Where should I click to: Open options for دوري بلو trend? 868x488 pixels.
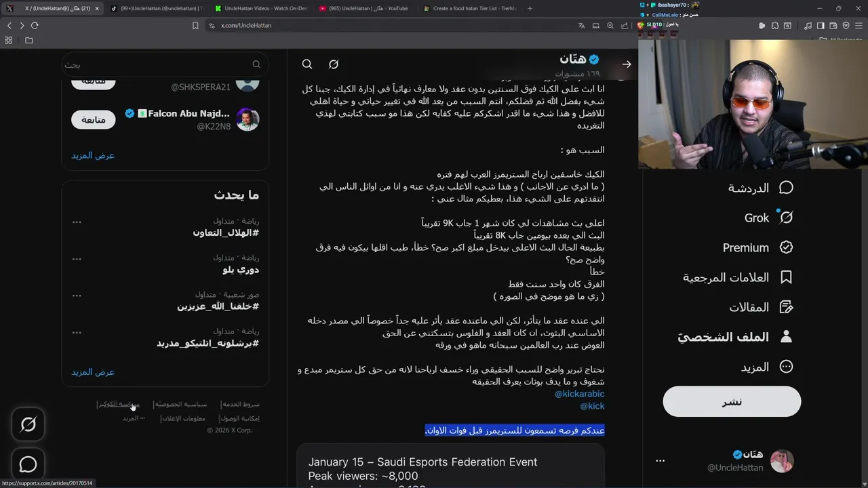tap(77, 258)
